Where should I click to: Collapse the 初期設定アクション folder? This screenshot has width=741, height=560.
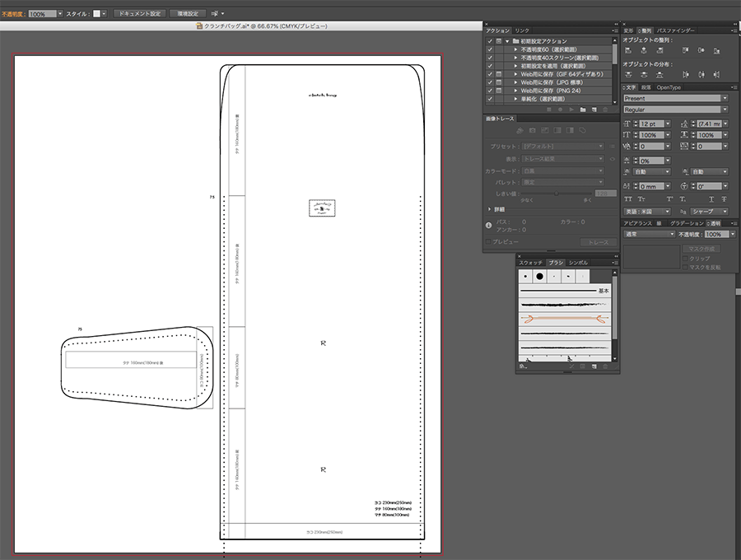click(507, 41)
